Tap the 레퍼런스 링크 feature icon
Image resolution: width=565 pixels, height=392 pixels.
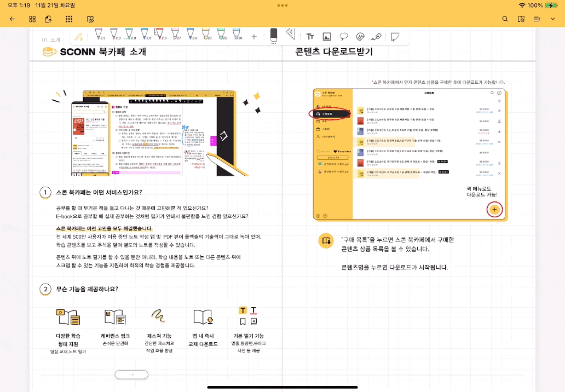click(x=116, y=317)
